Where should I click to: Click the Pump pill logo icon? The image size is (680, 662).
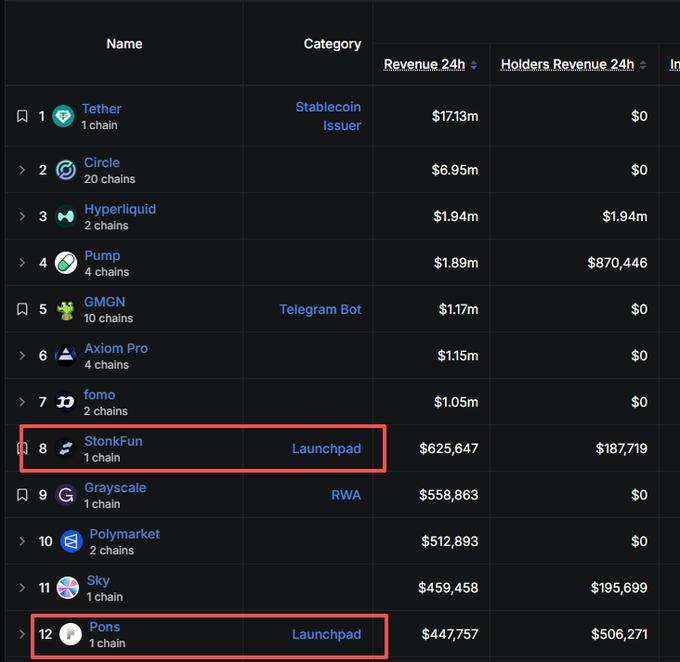coord(66,263)
